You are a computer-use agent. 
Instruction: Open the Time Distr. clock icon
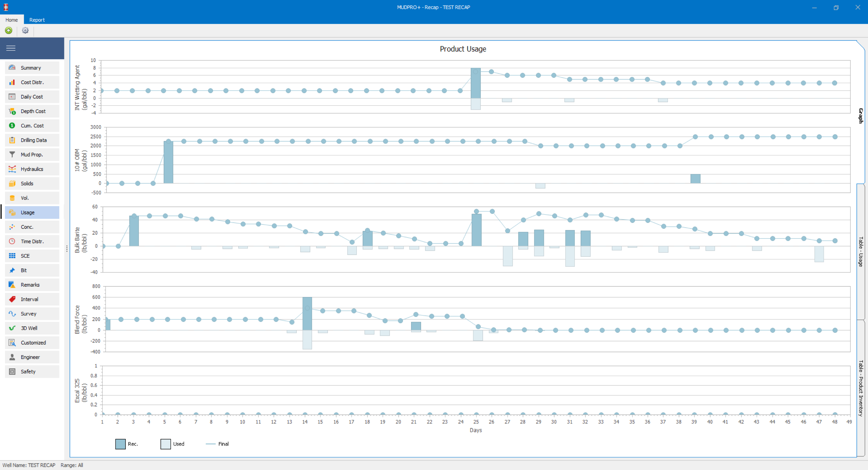[x=12, y=241]
